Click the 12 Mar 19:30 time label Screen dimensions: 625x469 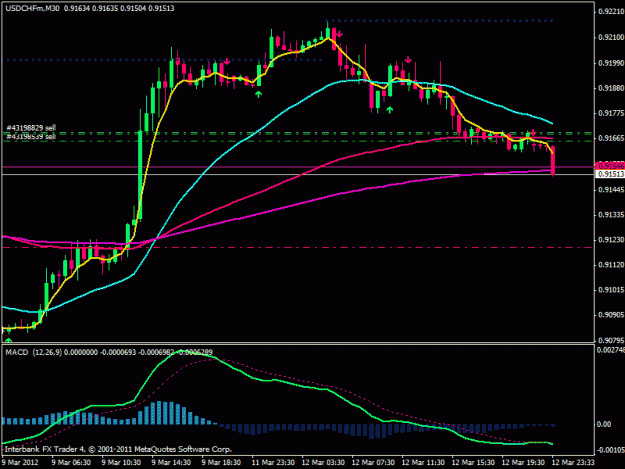pyautogui.click(x=523, y=462)
